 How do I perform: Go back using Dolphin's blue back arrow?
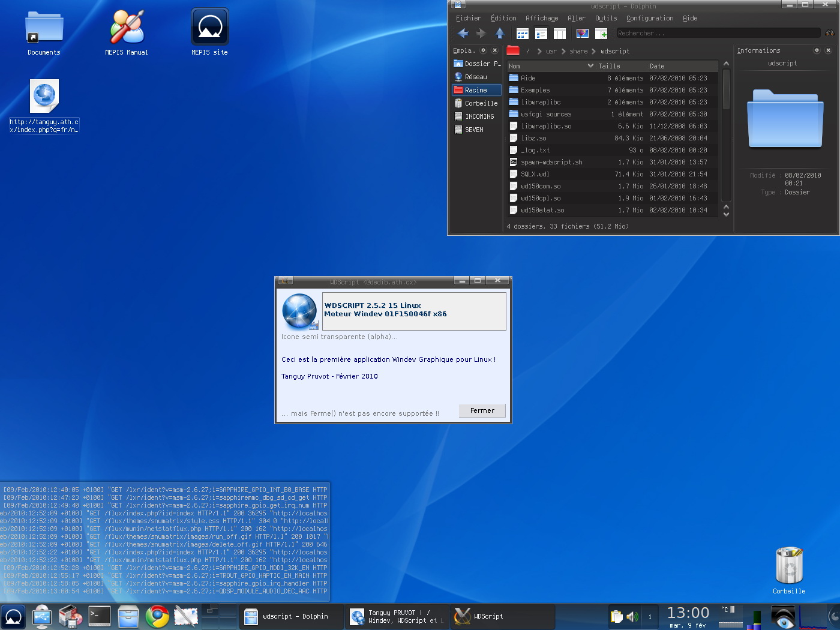[x=463, y=34]
